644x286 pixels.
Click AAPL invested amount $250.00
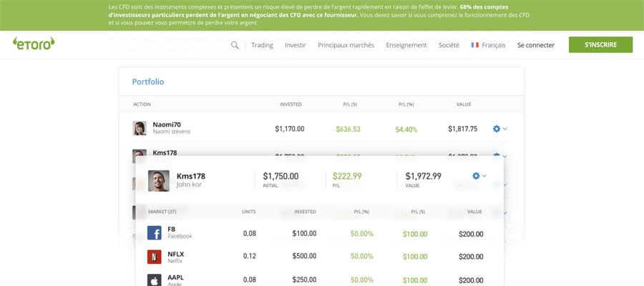[304, 280]
